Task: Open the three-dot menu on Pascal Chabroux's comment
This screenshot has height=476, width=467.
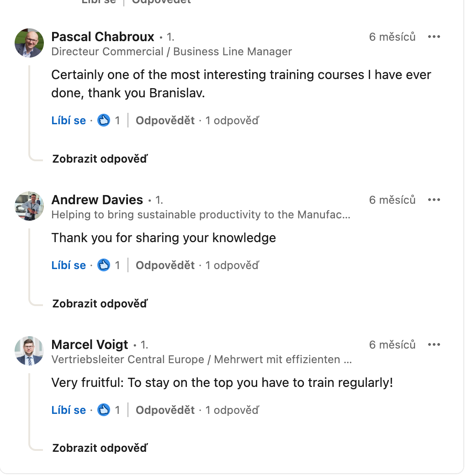Action: (434, 37)
